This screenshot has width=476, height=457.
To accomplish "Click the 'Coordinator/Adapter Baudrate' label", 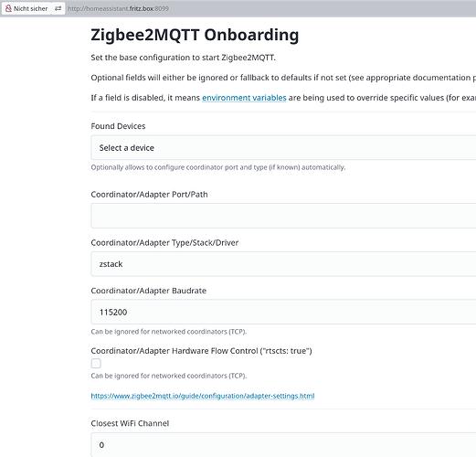I will (x=149, y=291).
